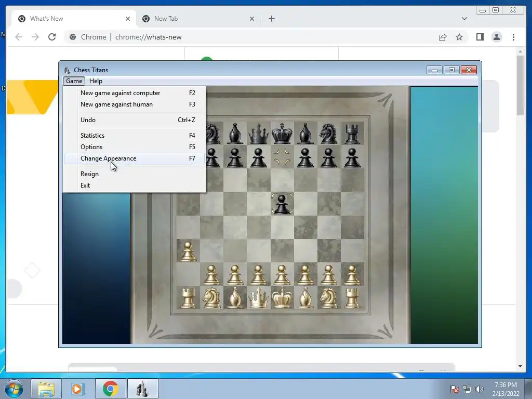Select the black pawn in front of rook
The image size is (532, 399).
[352, 158]
